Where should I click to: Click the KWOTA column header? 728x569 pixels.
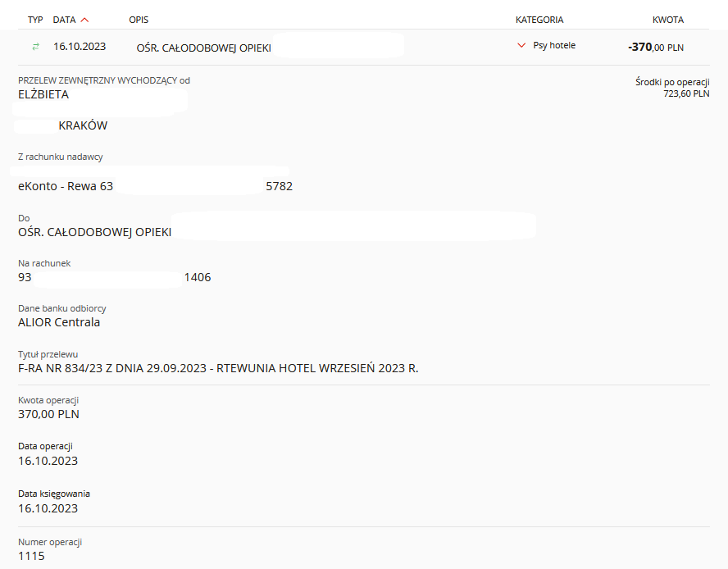[668, 20]
